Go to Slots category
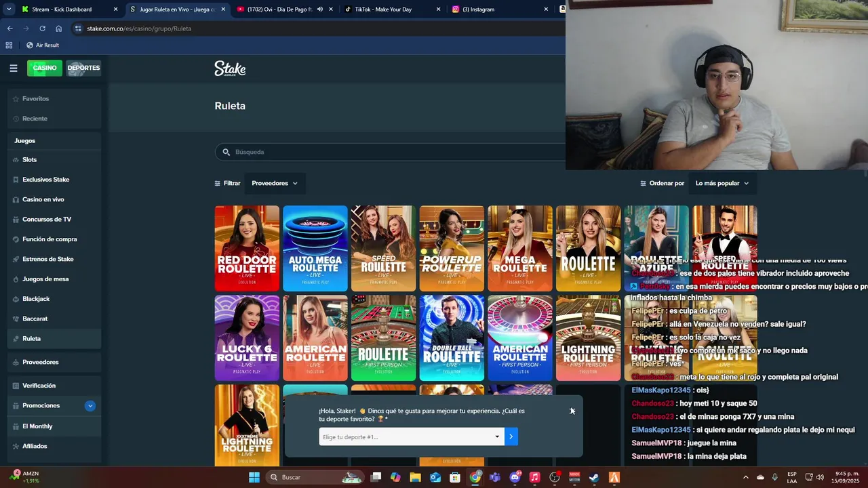 coord(54,160)
